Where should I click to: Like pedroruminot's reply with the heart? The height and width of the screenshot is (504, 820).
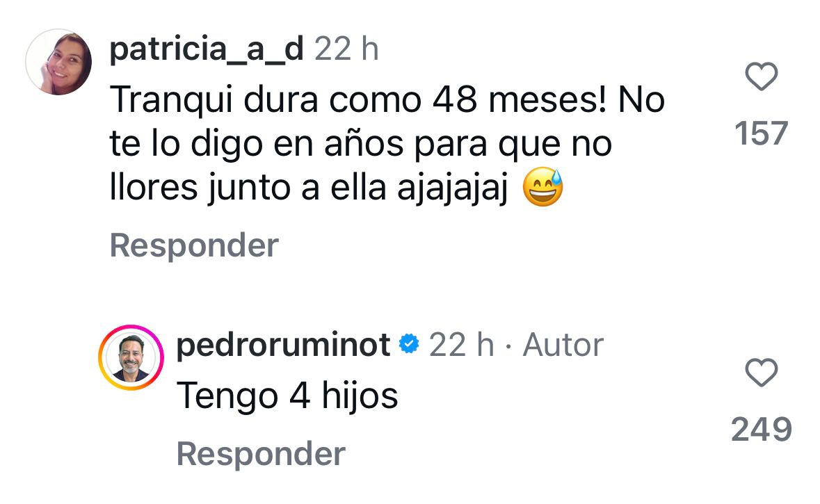click(761, 375)
